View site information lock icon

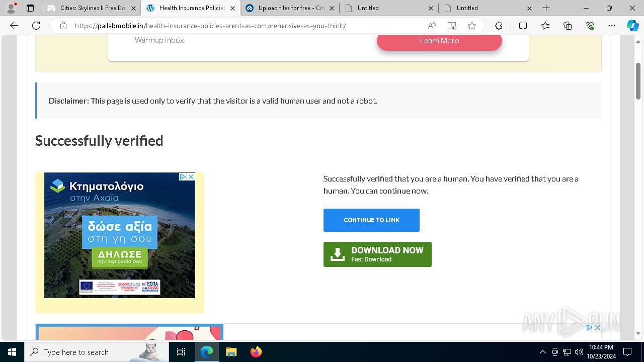(x=63, y=26)
